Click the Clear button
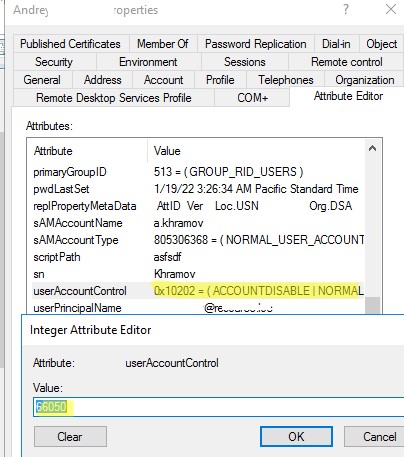Screen dimensions: 404x457 pyautogui.click(x=70, y=436)
